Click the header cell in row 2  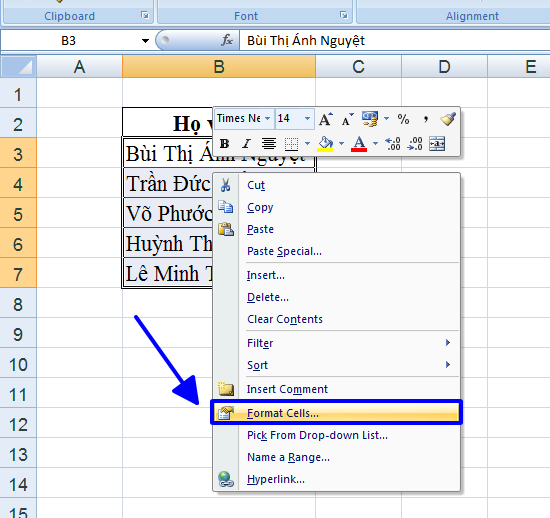tap(168, 123)
